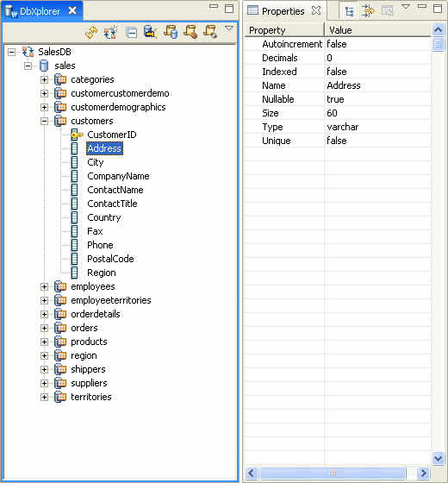The width and height of the screenshot is (448, 483).
Task: Close the Properties tab
Action: [316, 10]
